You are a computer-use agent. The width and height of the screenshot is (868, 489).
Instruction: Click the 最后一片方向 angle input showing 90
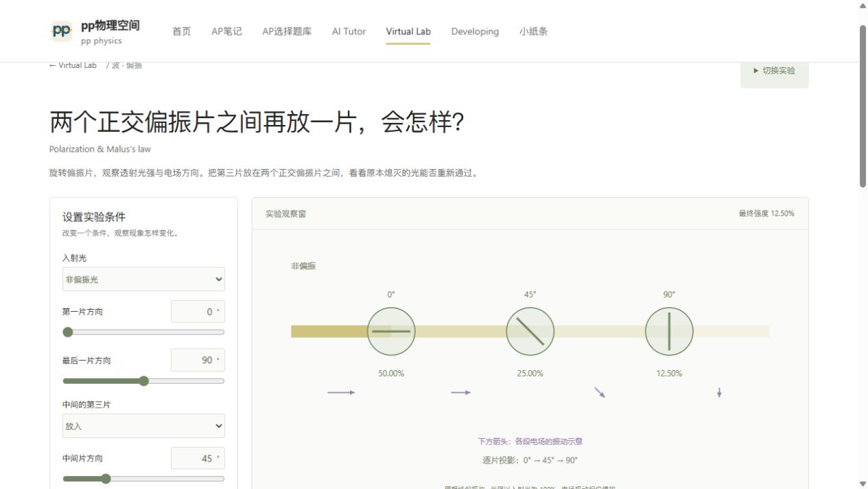[198, 361]
